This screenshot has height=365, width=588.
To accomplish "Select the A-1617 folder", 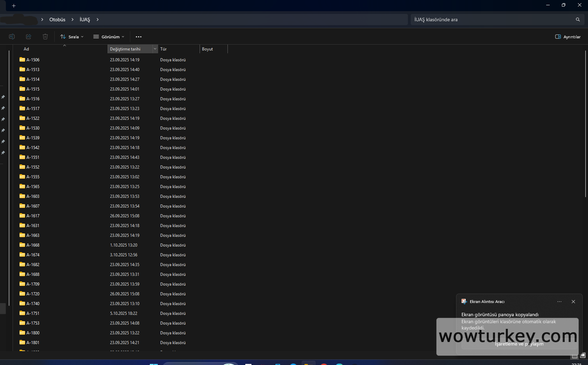I will [x=33, y=216].
